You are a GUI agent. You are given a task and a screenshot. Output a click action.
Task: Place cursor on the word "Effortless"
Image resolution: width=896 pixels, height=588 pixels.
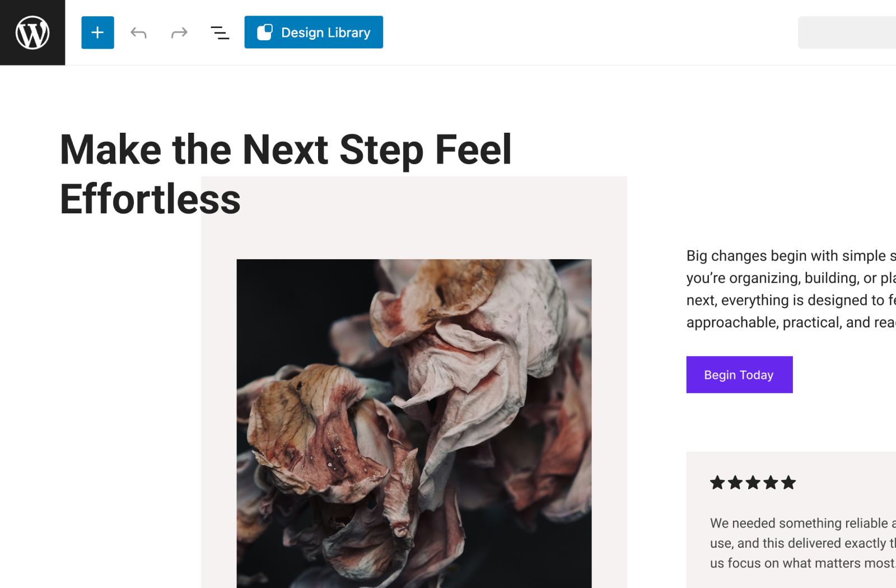[150, 199]
